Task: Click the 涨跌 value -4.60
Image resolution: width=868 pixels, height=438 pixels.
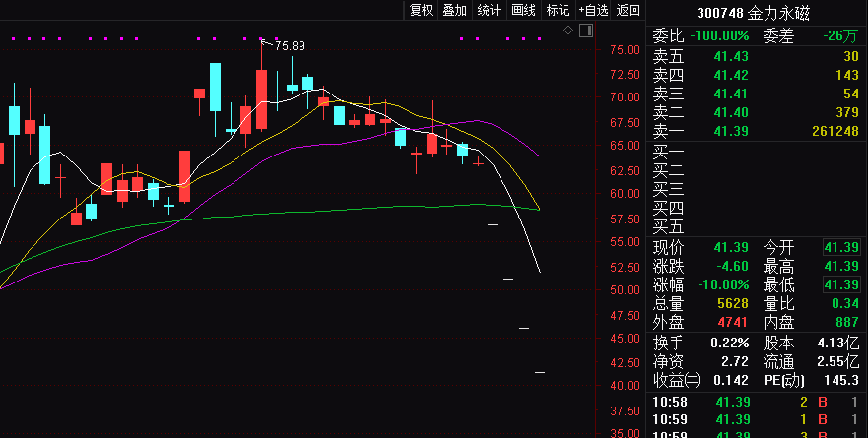Action: (732, 266)
